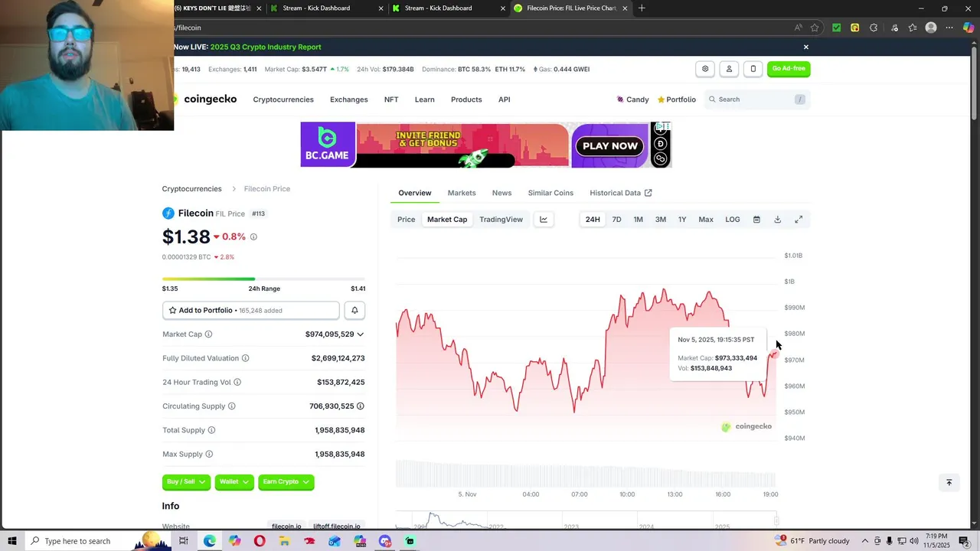Switch chart to TradingView
Image resolution: width=980 pixels, height=551 pixels.
(x=501, y=220)
